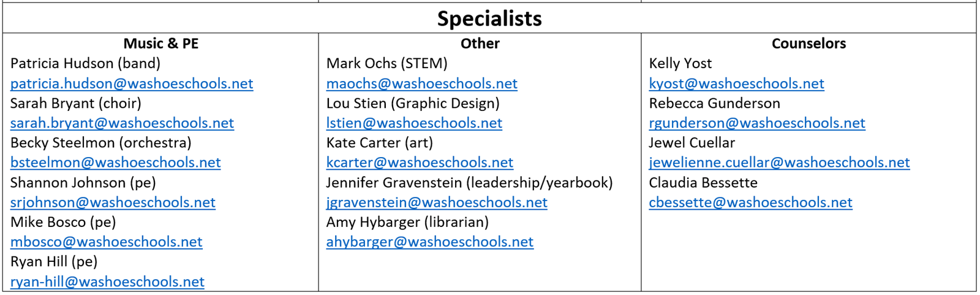Image resolution: width=980 pixels, height=295 pixels.
Task: Click Jennifer Gravenstein's name text
Action: coord(394,183)
